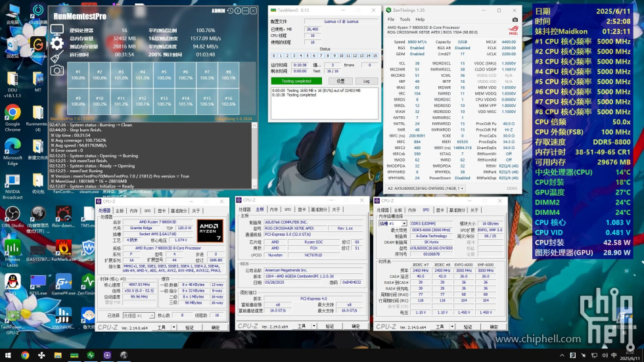This screenshot has height=362, width=644.
Task: Open the history clock icon in RunMemtestPro
Action: 231,11
